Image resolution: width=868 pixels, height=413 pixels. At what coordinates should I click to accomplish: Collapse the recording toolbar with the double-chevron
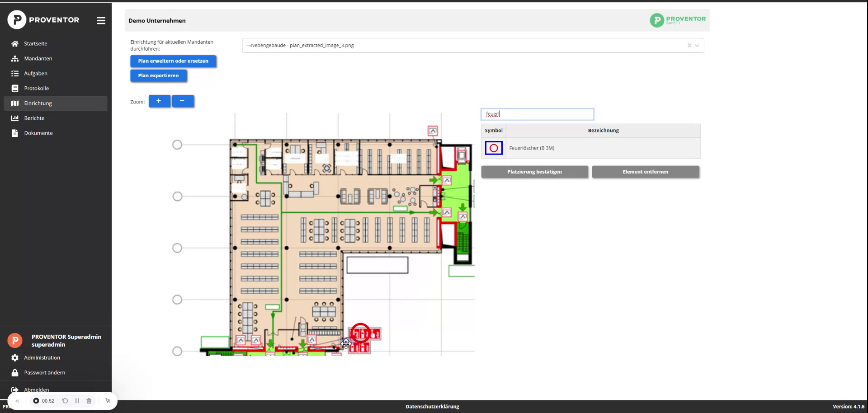(x=18, y=400)
